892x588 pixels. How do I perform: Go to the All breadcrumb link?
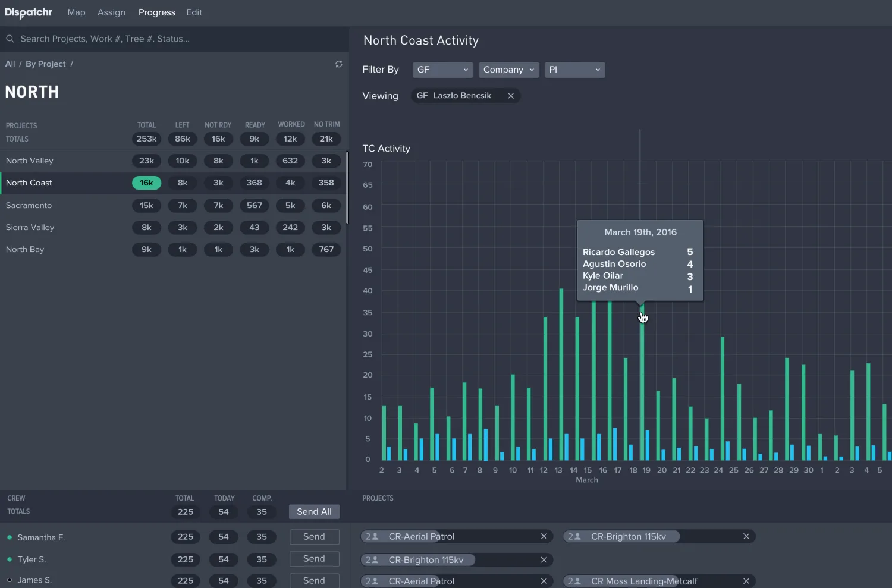tap(10, 64)
